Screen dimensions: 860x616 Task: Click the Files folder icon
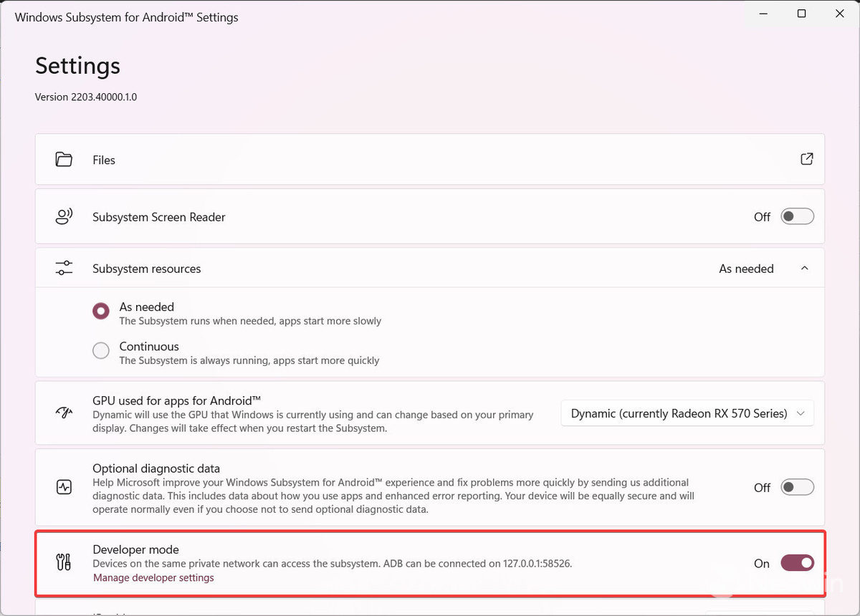tap(63, 159)
